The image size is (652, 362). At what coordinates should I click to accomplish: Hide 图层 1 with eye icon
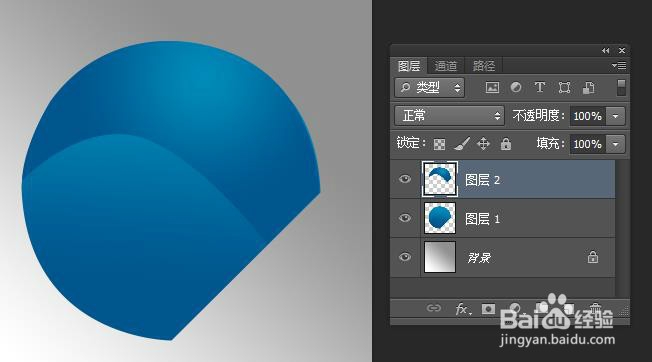(x=405, y=218)
